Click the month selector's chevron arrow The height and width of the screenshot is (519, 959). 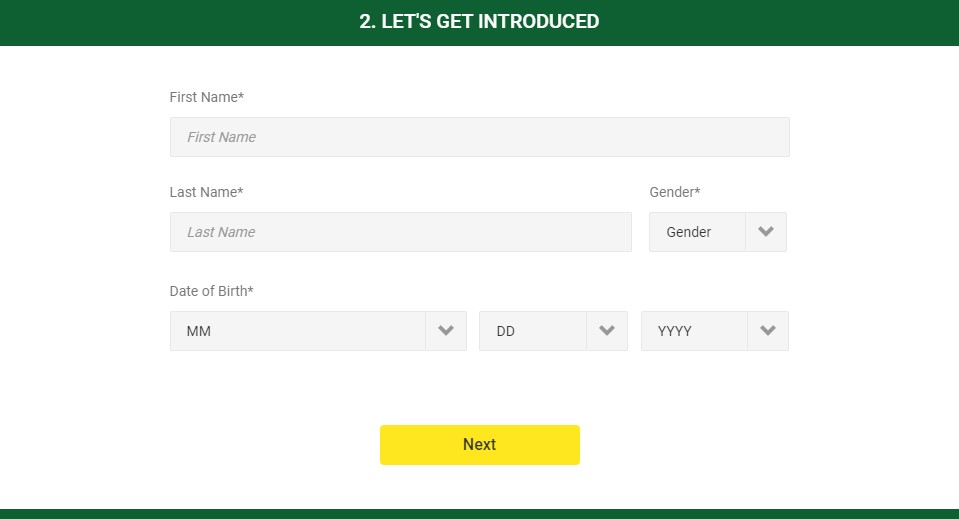(446, 331)
